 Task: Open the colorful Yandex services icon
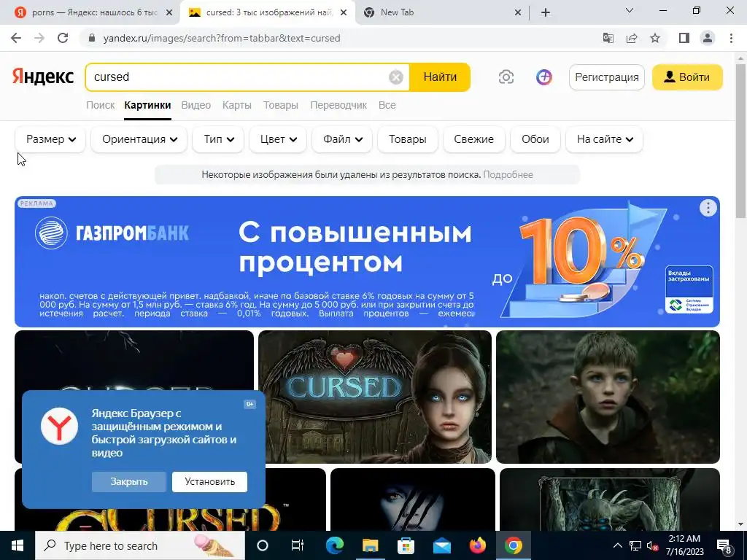tap(544, 77)
